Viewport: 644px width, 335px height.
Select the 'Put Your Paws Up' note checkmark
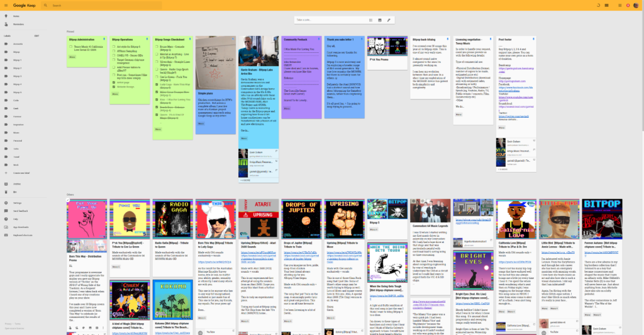(68, 200)
